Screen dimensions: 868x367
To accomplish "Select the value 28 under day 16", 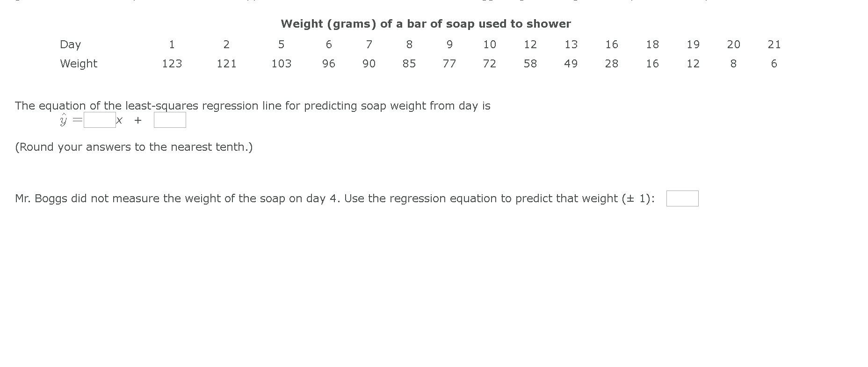I will pos(612,64).
